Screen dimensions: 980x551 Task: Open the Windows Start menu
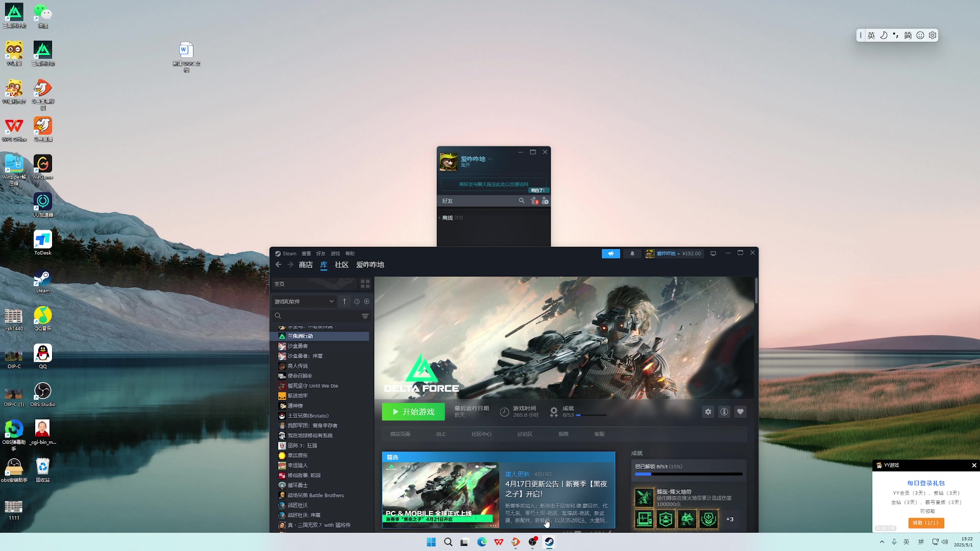coord(431,542)
